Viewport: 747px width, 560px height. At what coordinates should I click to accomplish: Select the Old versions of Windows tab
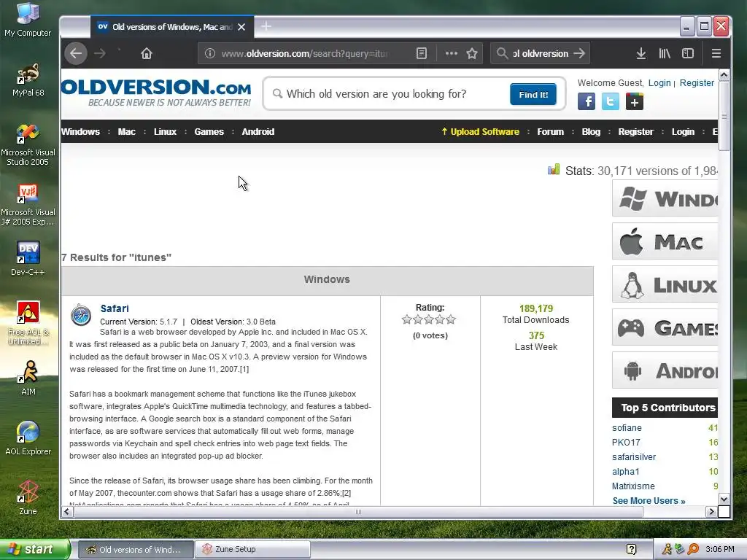click(x=172, y=27)
